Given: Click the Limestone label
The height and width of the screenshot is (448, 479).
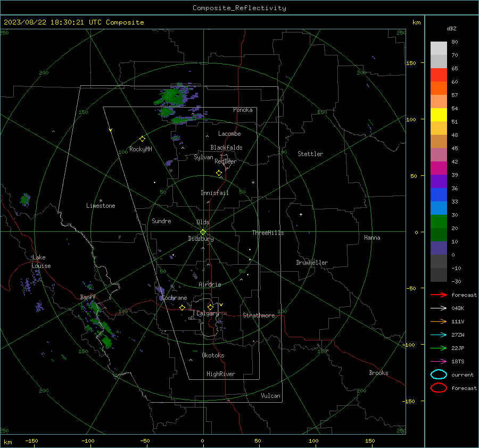Looking at the screenshot, I should click(101, 206).
